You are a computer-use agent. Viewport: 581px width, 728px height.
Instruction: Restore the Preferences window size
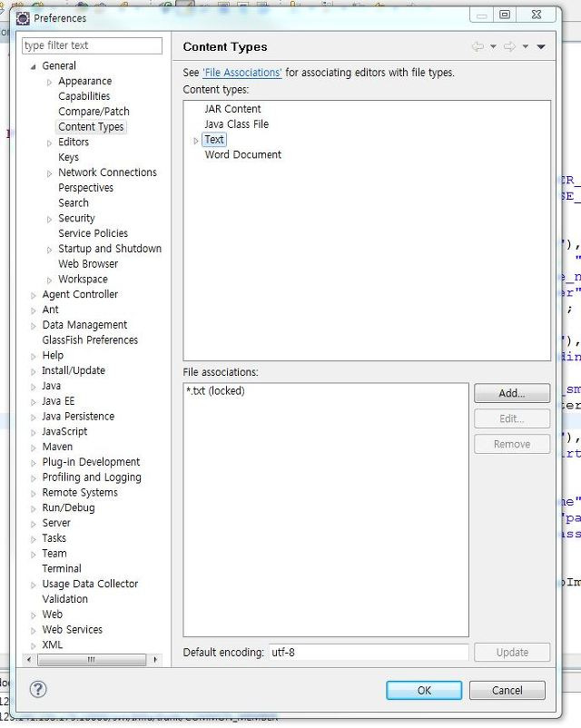(x=505, y=15)
